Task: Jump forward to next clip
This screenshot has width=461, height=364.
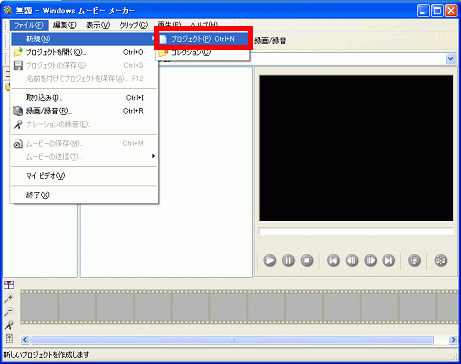Action: (388, 260)
